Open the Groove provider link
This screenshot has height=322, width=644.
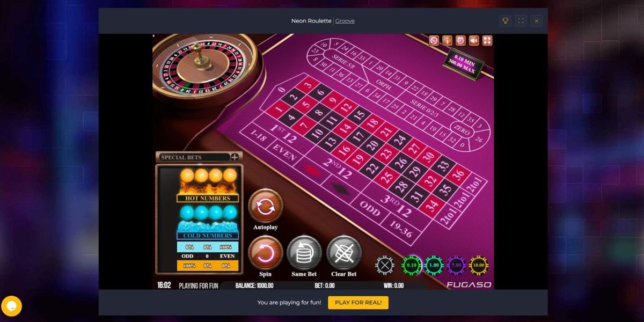345,21
